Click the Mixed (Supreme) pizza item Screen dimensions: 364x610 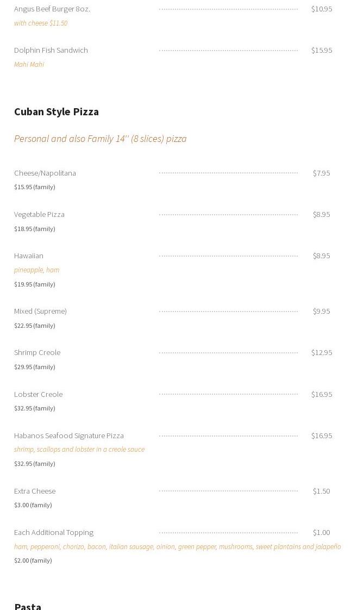[x=40, y=311]
